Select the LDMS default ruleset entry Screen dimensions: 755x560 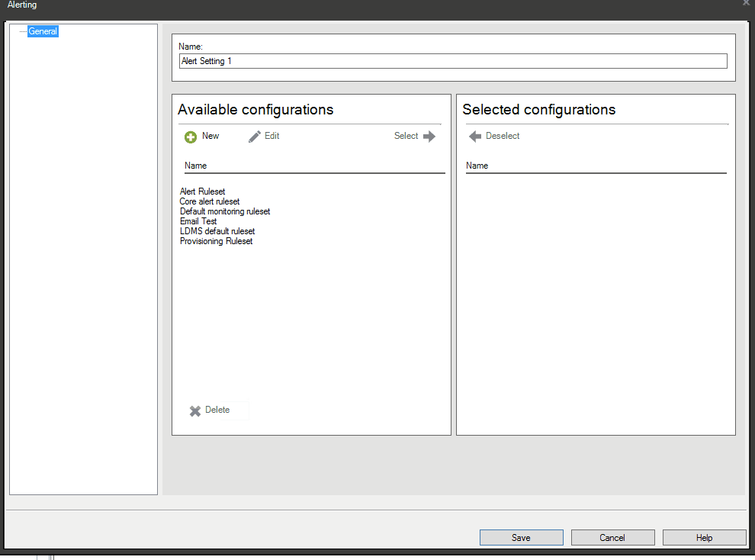[x=217, y=231]
